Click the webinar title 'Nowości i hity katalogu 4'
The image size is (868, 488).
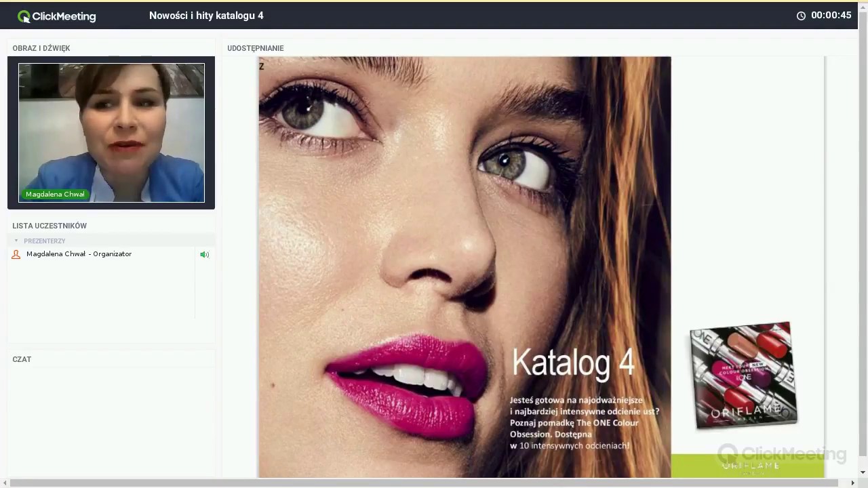tap(206, 16)
